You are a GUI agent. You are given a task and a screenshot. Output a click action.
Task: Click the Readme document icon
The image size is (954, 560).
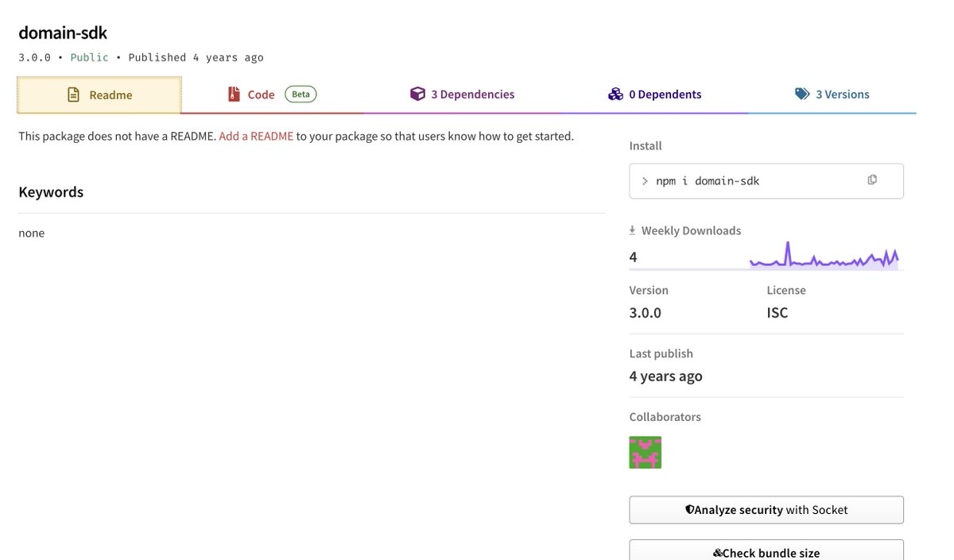click(x=73, y=95)
